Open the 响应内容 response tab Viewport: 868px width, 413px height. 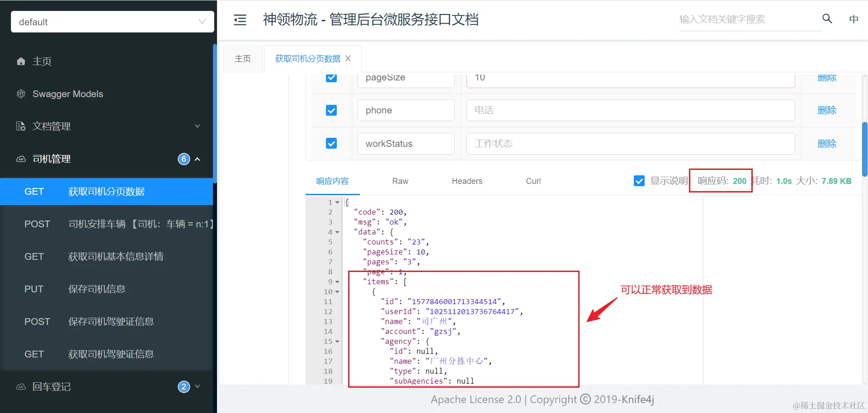332,181
